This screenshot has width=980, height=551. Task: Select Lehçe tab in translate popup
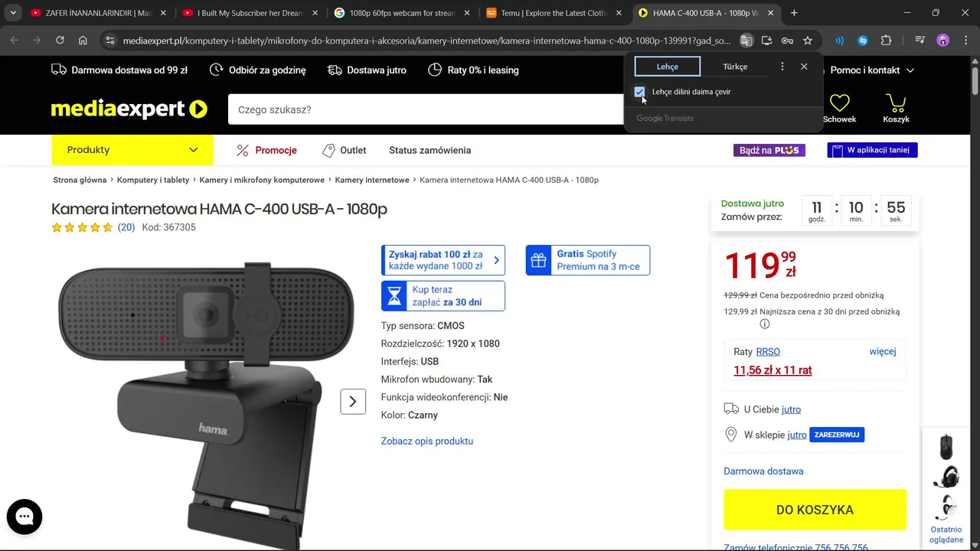[x=668, y=67]
